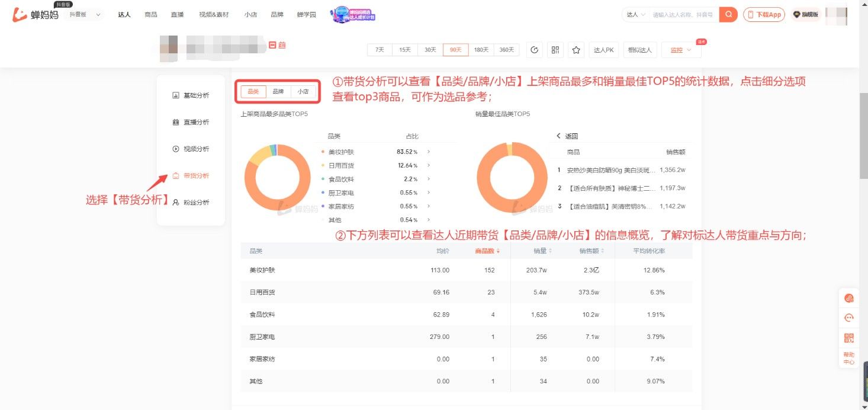Switch the chart view to 小店
Image resolution: width=868 pixels, height=410 pixels.
point(304,92)
